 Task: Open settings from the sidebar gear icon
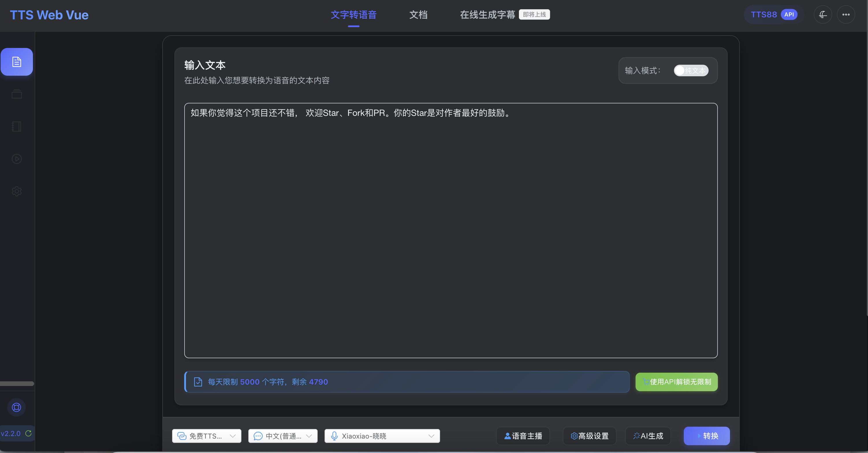click(16, 191)
